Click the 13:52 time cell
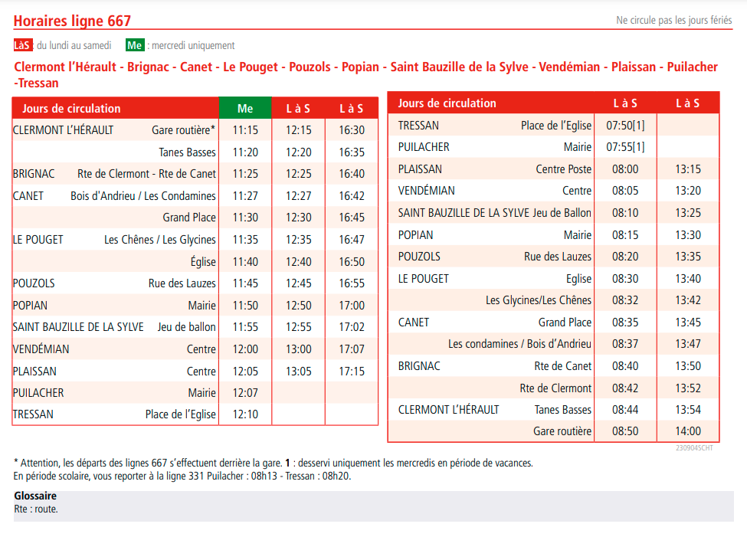 tap(688, 388)
